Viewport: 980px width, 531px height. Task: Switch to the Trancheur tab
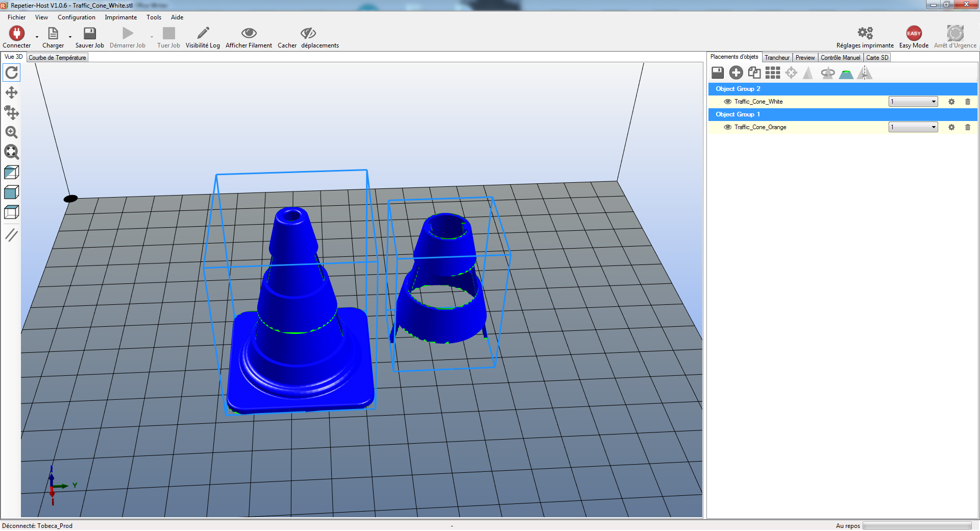[x=777, y=58]
